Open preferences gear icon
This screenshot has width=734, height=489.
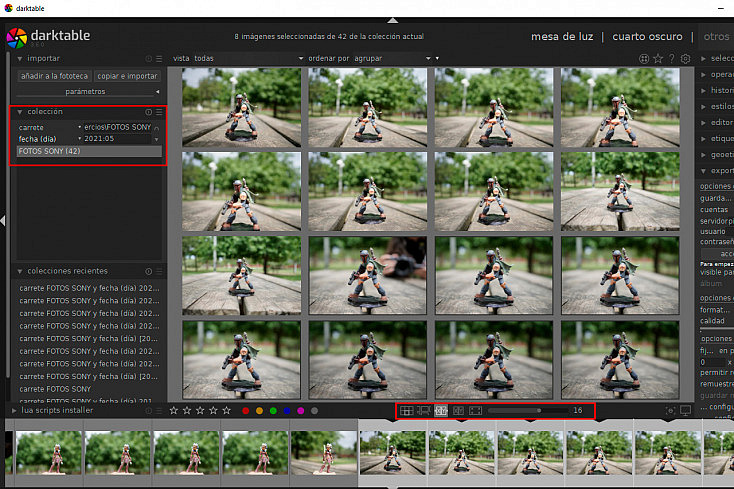(x=685, y=58)
